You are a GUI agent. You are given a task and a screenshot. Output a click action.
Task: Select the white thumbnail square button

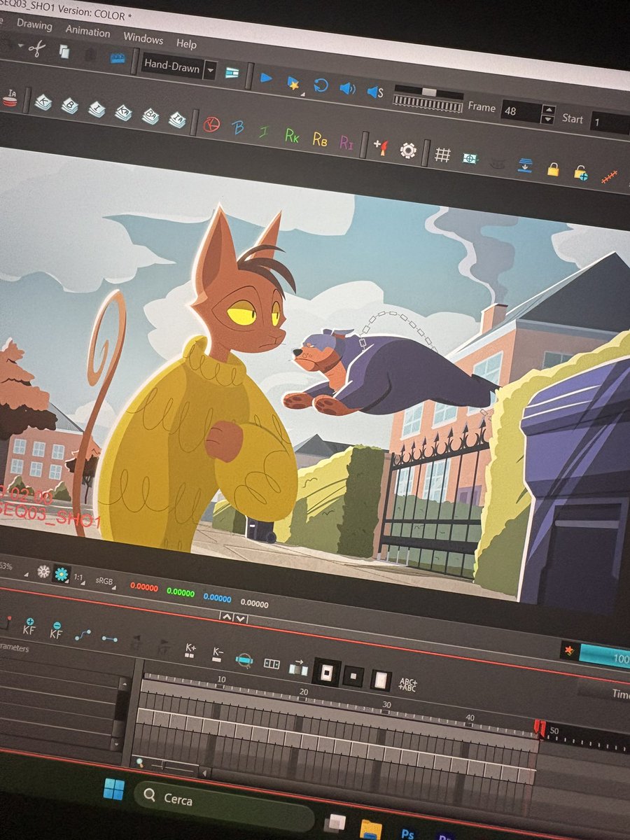(381, 680)
